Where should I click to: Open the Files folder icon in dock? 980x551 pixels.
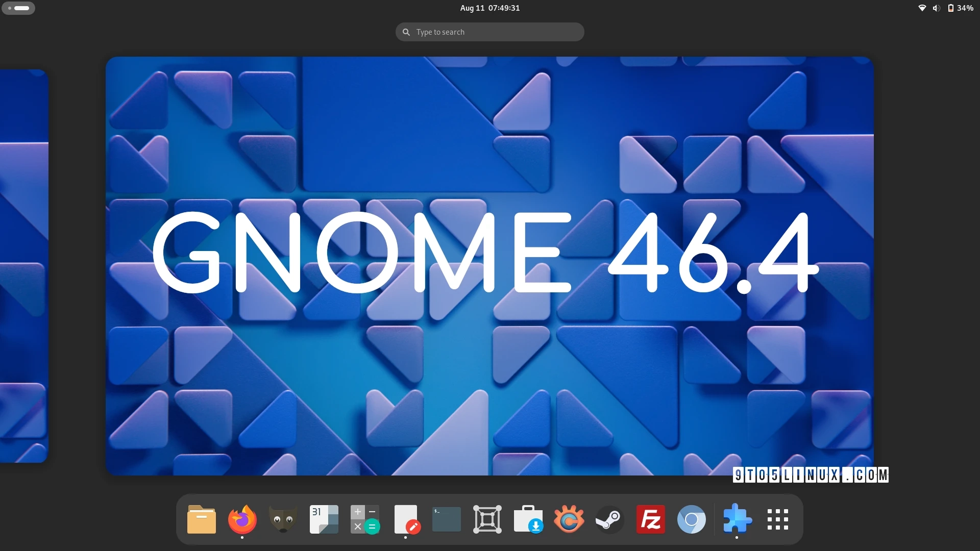click(201, 519)
